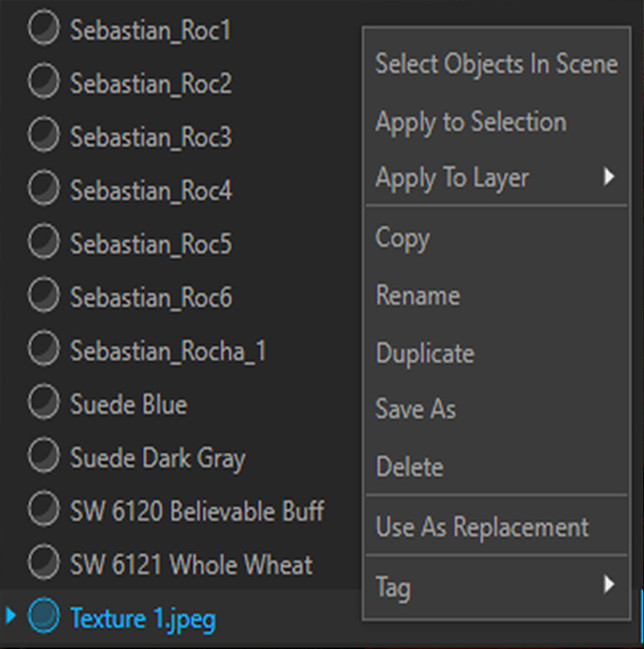This screenshot has width=644, height=649.
Task: Click the Texture 1.jpeg material sphere icon
Action: pyautogui.click(x=43, y=617)
